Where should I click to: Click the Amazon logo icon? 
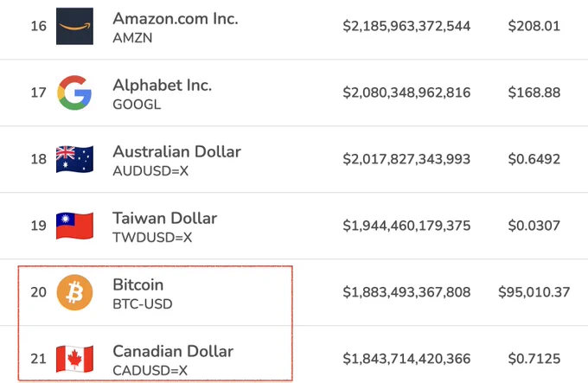click(x=74, y=26)
